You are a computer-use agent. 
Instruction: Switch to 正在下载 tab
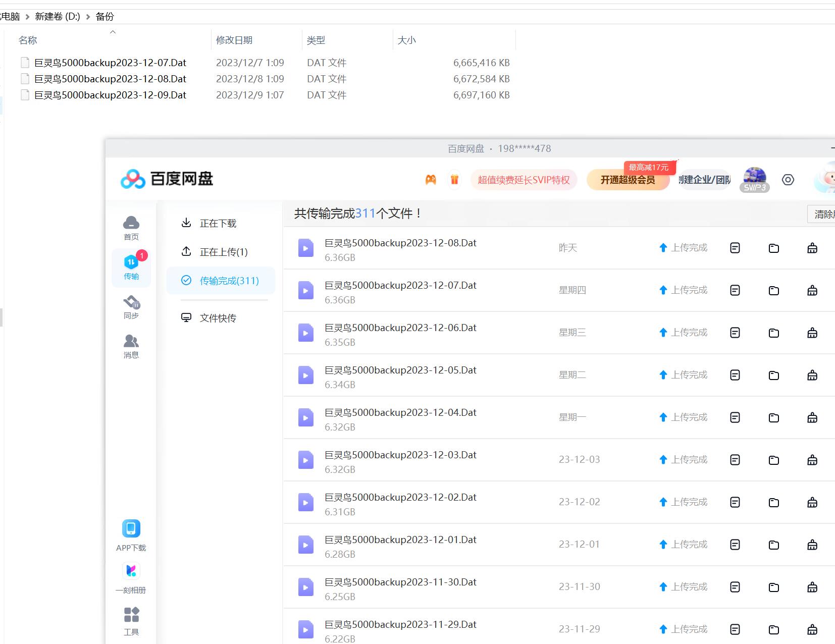(218, 223)
